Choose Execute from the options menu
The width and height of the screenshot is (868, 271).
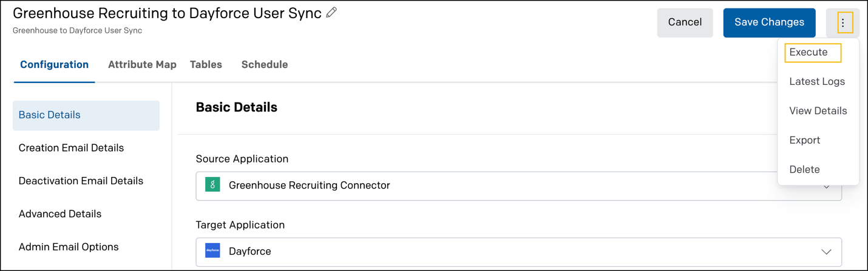point(809,52)
